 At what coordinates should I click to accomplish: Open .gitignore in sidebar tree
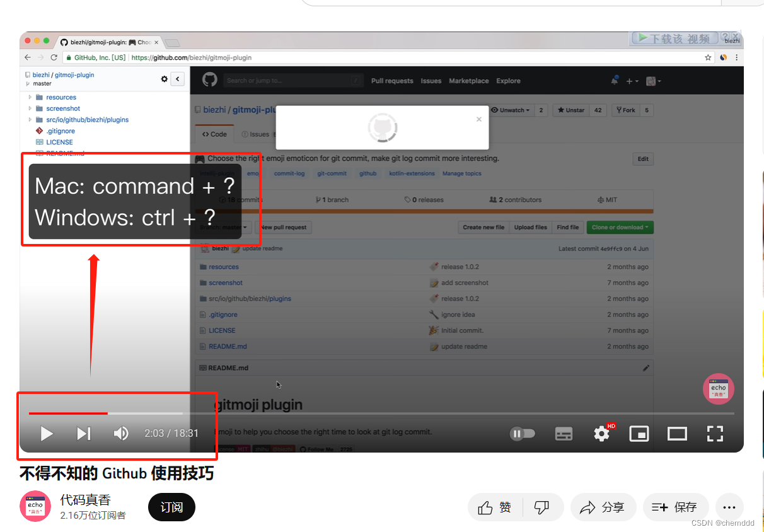pos(61,131)
